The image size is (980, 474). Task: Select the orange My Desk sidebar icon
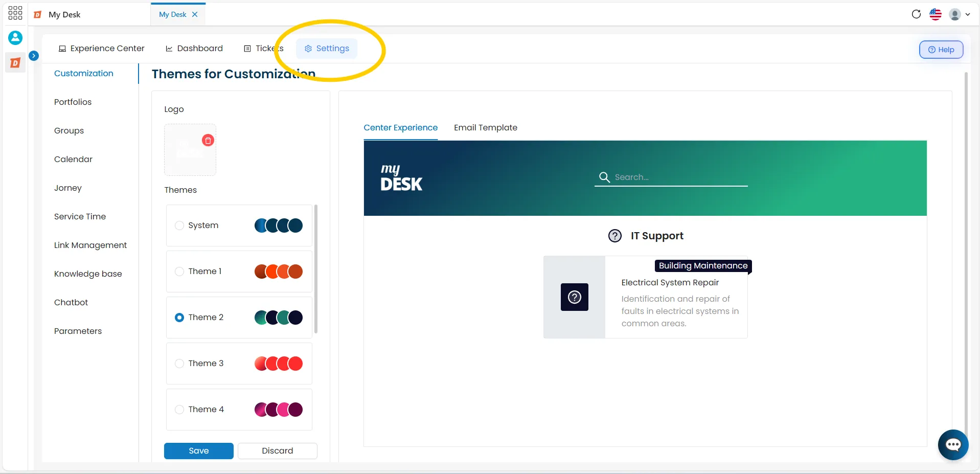click(15, 63)
